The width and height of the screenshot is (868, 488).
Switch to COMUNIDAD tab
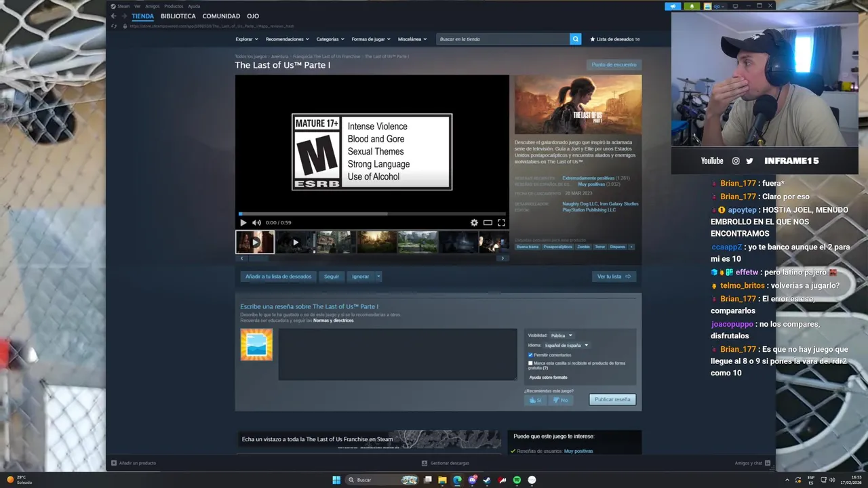point(221,16)
